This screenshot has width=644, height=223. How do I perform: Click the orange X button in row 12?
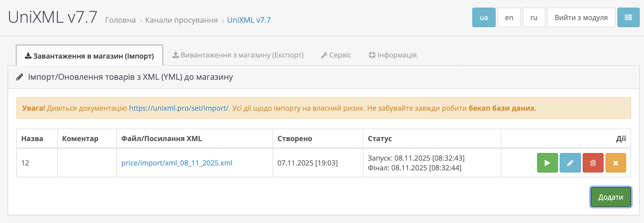tap(616, 163)
